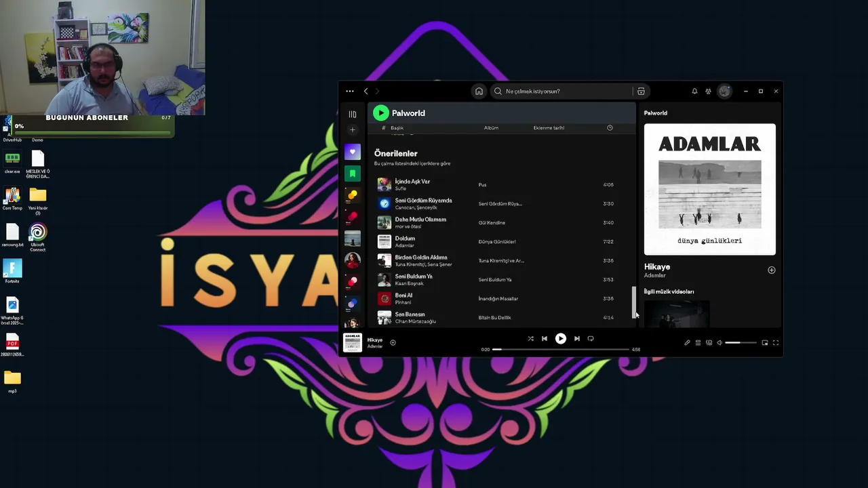Toggle the play queue panel
This screenshot has height=488, width=868.
click(x=698, y=343)
